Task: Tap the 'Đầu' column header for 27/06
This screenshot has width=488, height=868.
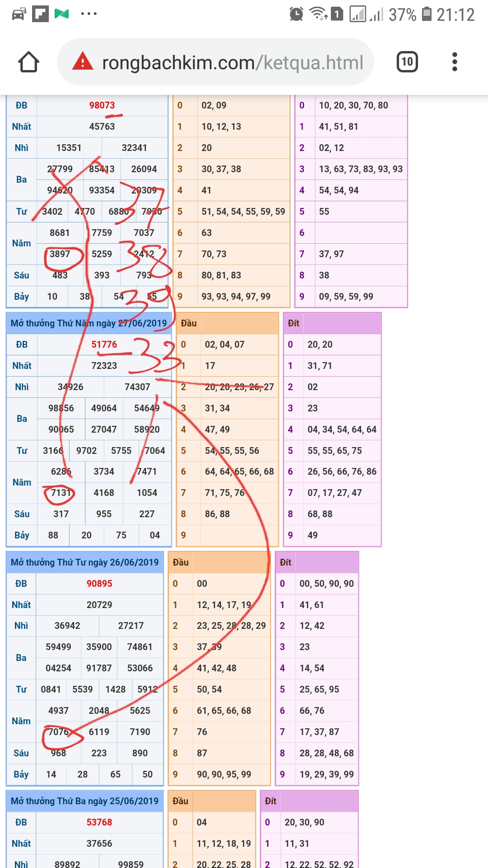Action: click(189, 323)
